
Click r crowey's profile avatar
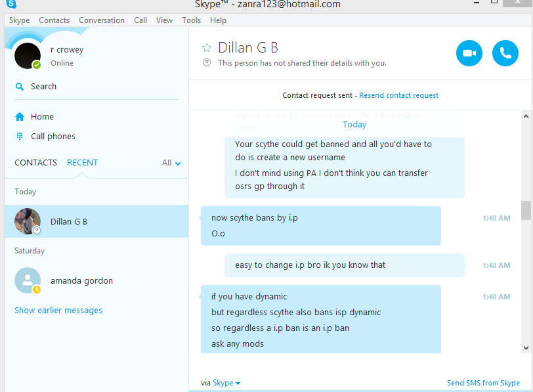pyautogui.click(x=28, y=56)
